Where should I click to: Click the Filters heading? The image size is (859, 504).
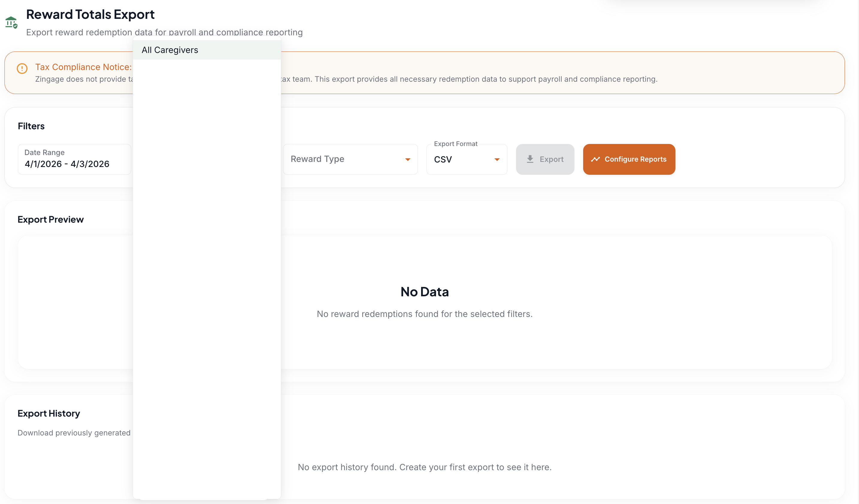[x=31, y=126]
